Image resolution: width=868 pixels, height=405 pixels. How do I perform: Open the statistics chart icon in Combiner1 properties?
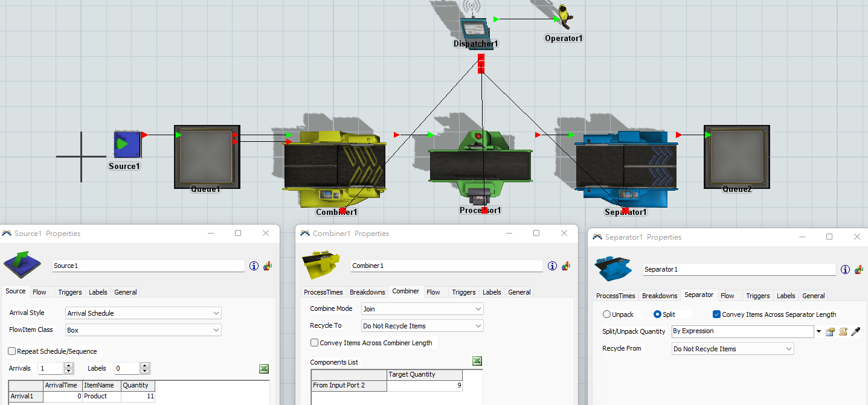point(566,266)
